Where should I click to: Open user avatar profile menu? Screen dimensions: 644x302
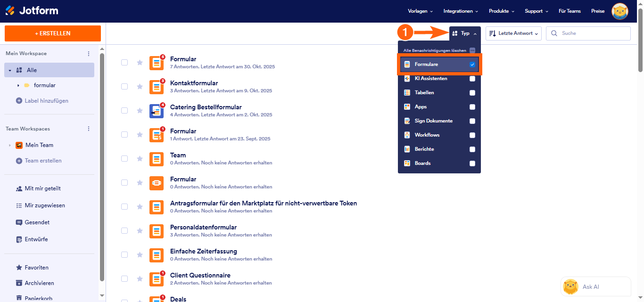coord(619,11)
